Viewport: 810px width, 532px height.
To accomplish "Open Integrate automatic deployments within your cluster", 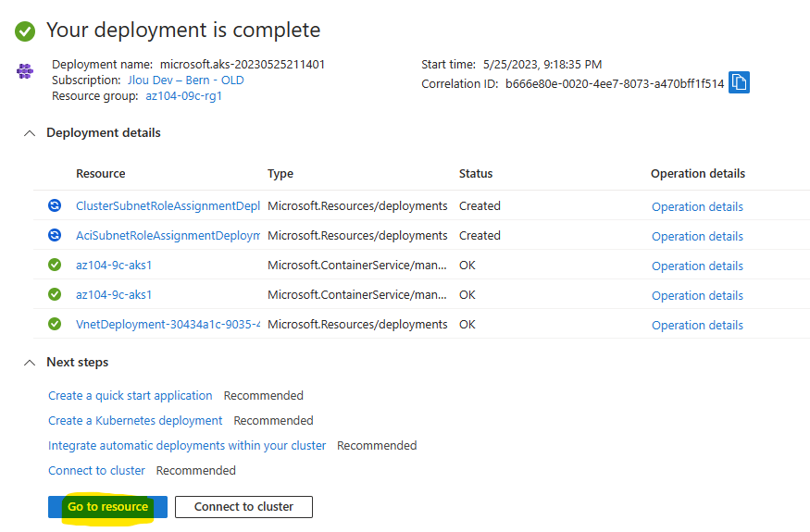I will pos(187,445).
